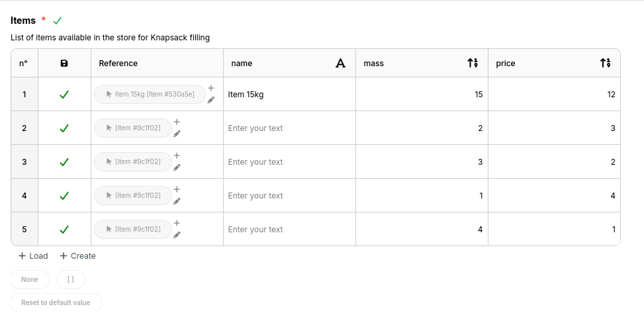Open the row 4 item reference selector

(133, 196)
